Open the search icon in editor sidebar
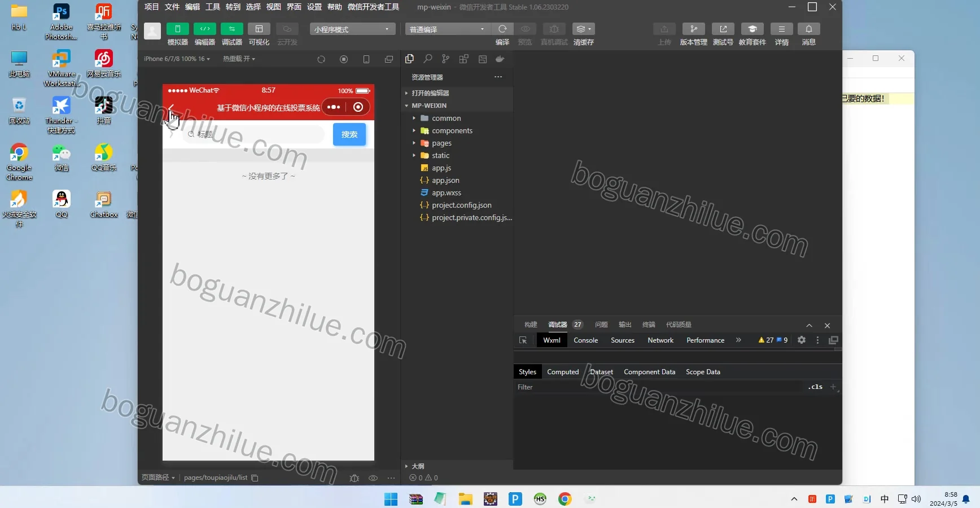980x508 pixels. 428,59
